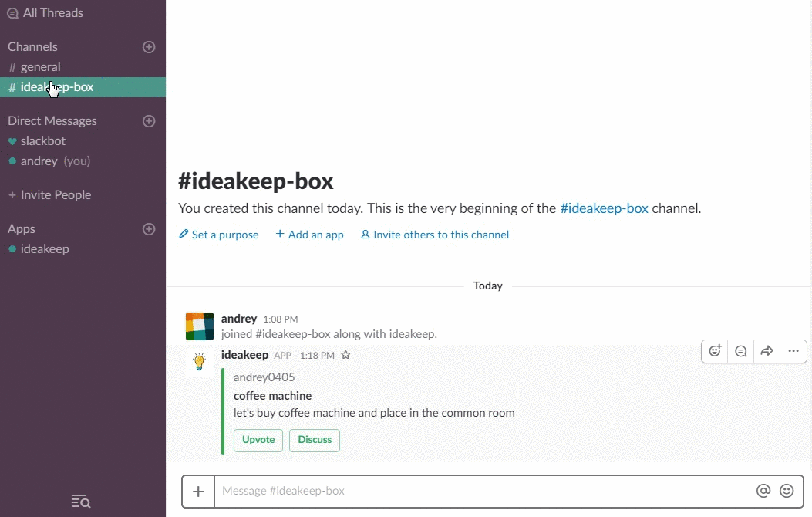Click Add an app link
This screenshot has height=517, width=812.
pos(310,235)
